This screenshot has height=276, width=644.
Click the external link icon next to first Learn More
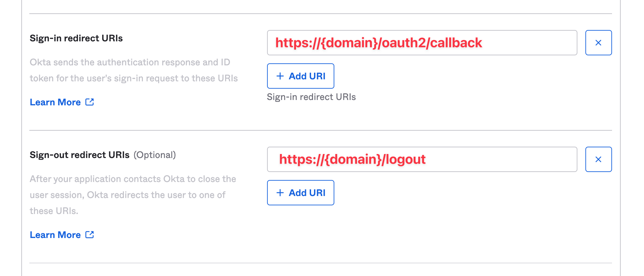(89, 102)
